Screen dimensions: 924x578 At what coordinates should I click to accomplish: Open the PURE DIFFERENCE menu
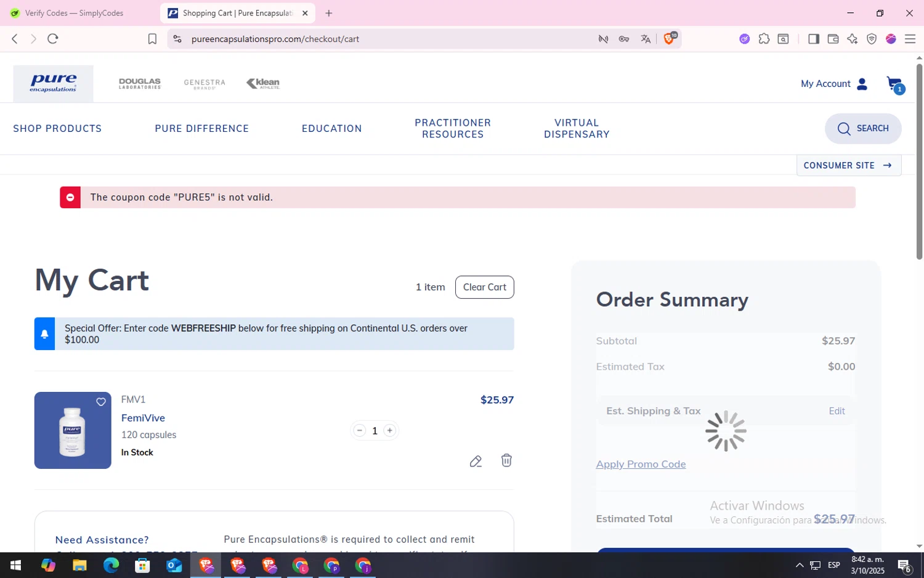[202, 128]
